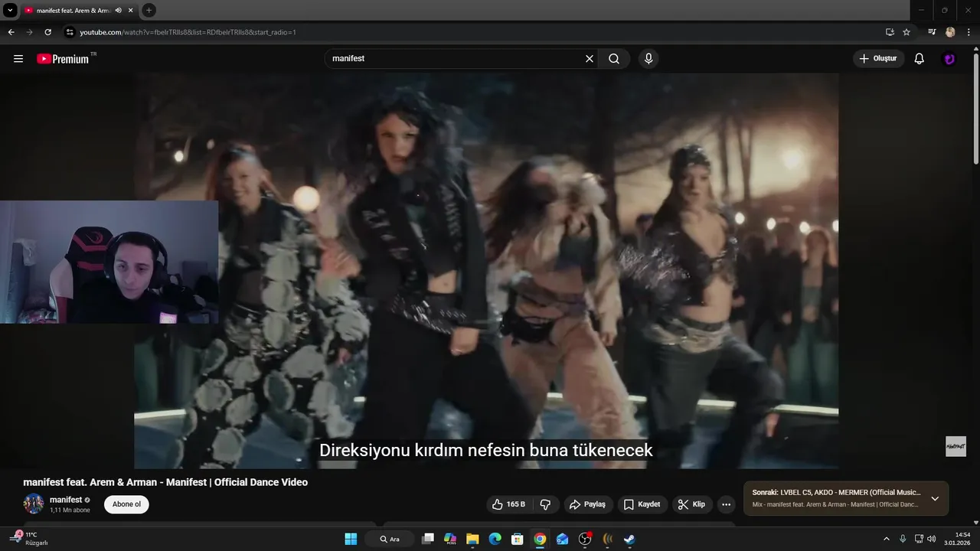
Task: Switch to Chrome on taskbar
Action: [x=540, y=539]
